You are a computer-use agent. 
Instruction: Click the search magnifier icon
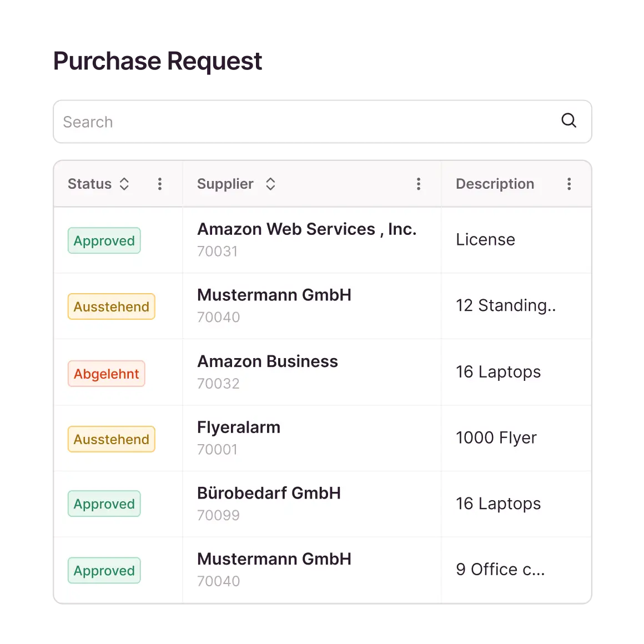568,120
